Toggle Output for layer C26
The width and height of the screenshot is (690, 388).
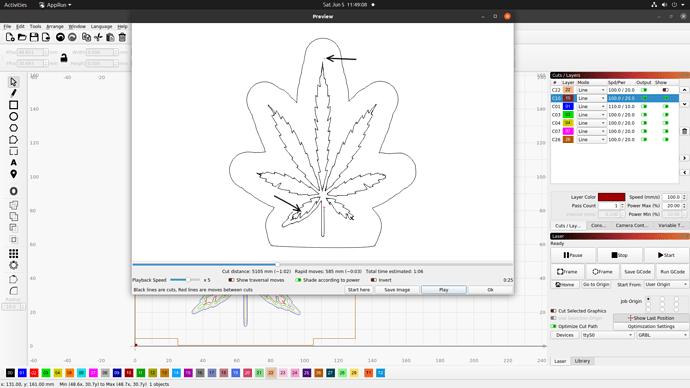644,139
